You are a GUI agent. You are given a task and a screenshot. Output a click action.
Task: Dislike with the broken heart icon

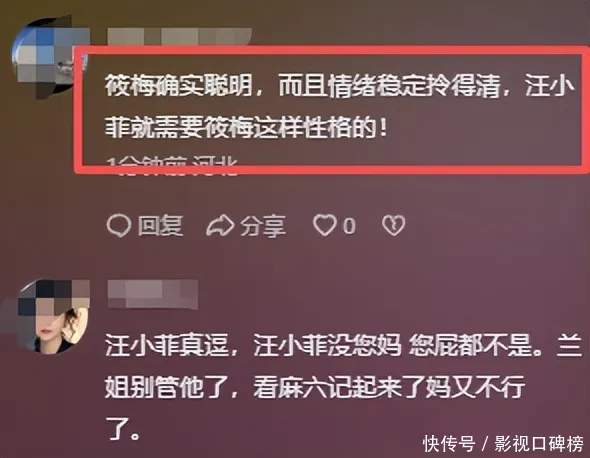pos(394,225)
